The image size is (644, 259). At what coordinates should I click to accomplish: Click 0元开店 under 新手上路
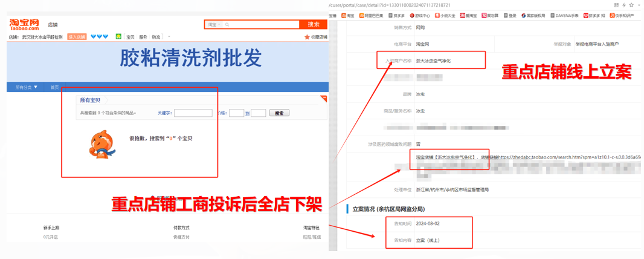click(51, 237)
